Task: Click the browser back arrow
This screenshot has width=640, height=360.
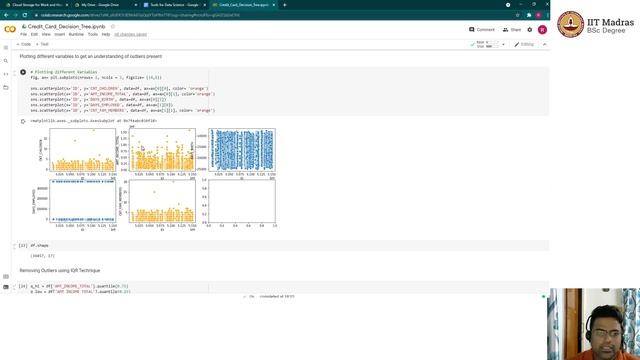Action: pos(6,15)
